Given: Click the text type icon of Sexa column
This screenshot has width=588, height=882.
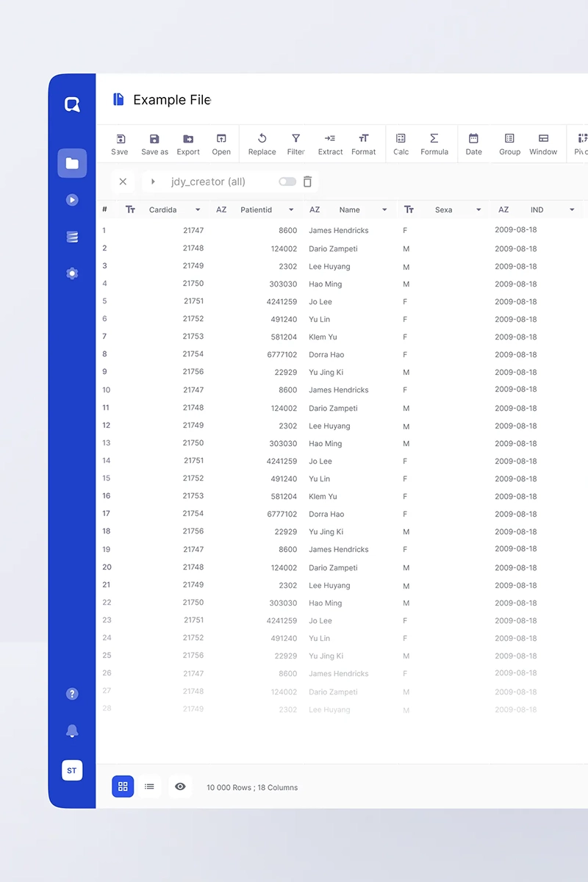Looking at the screenshot, I should [x=409, y=210].
